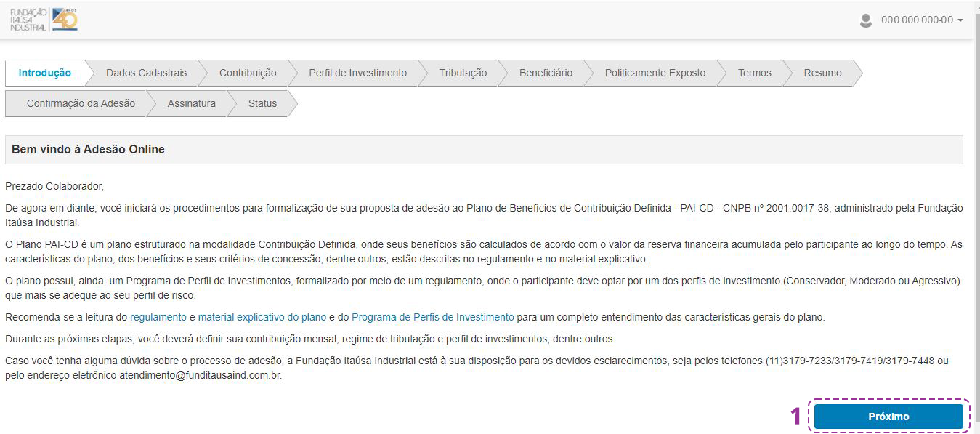
Task: Click the atendimento@funditausaind.com.br email text
Action: 201,376
